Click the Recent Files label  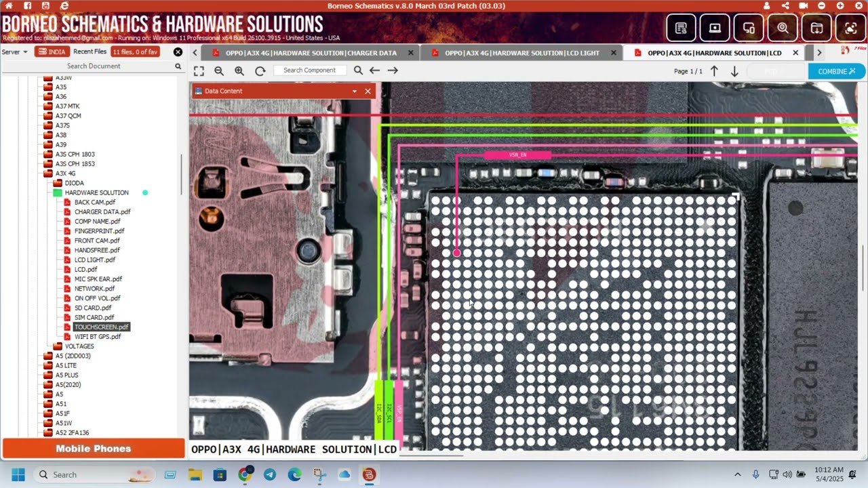(x=90, y=52)
